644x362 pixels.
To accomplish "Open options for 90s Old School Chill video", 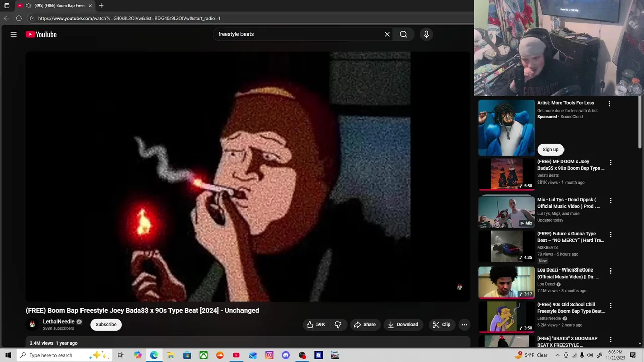I will tap(611, 305).
